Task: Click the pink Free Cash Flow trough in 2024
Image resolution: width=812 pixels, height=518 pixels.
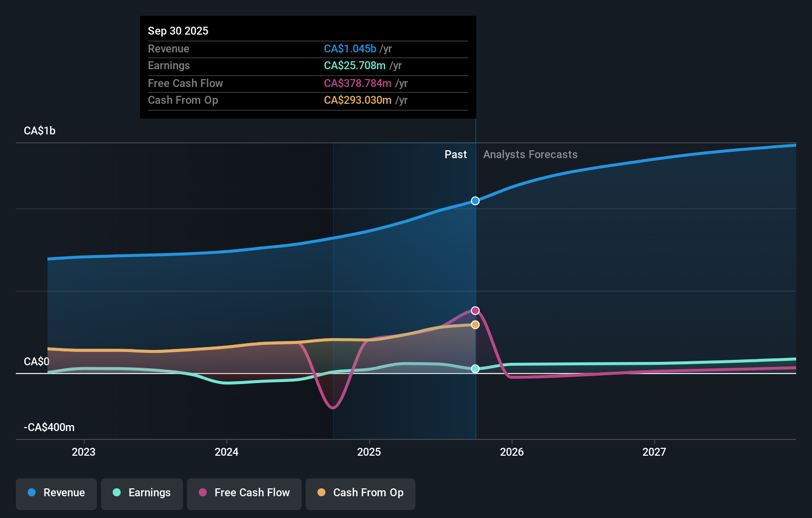Action: 332,407
